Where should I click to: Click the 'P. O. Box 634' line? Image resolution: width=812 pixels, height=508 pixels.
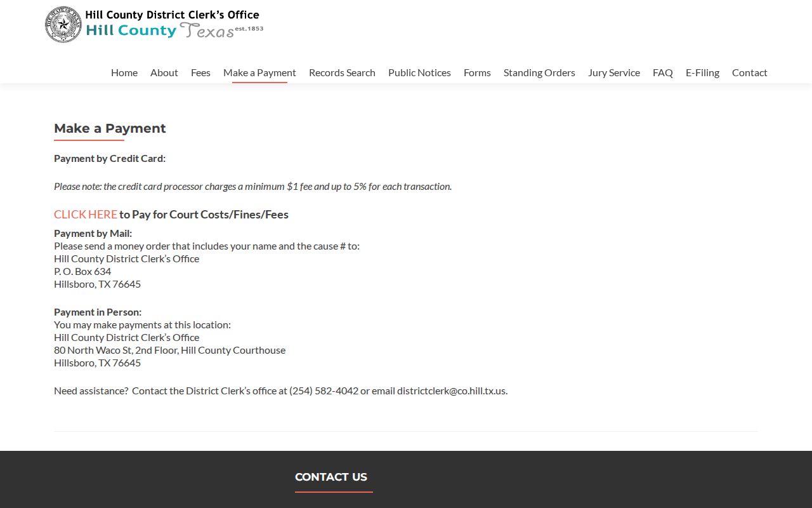pos(82,271)
